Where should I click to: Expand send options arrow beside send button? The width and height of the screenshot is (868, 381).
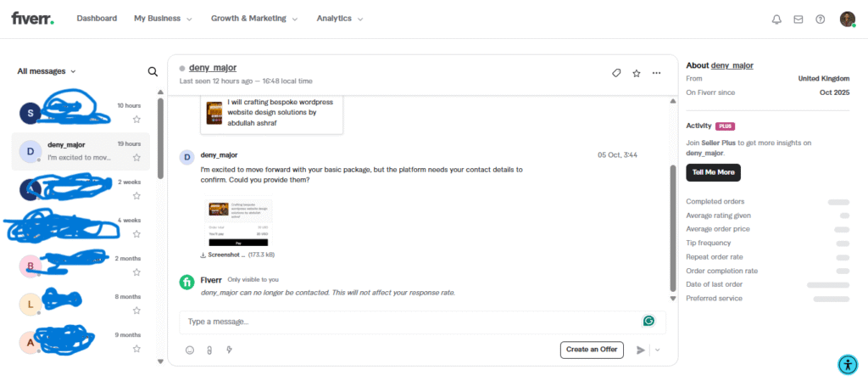[657, 350]
